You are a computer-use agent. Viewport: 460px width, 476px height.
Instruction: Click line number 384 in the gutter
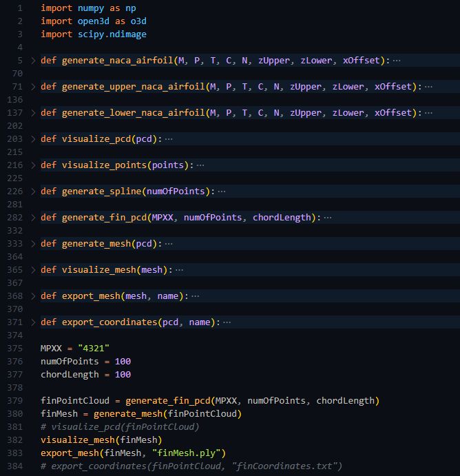pyautogui.click(x=14, y=466)
